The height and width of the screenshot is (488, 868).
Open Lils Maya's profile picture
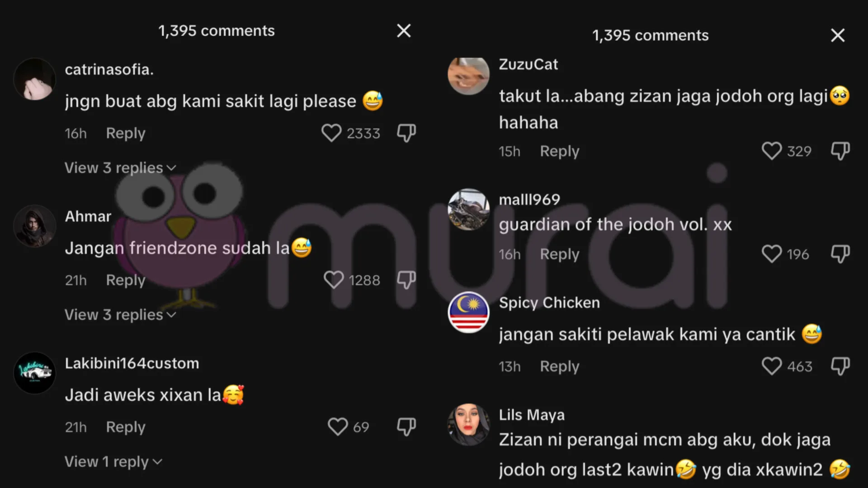tap(468, 425)
